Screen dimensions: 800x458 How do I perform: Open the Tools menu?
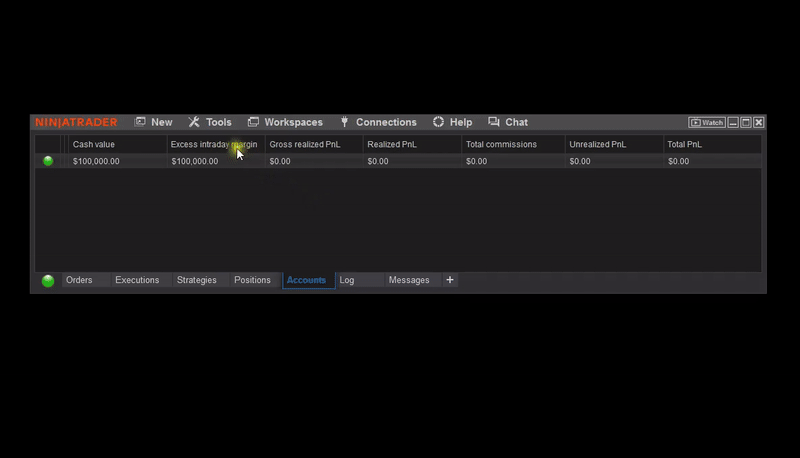(210, 122)
